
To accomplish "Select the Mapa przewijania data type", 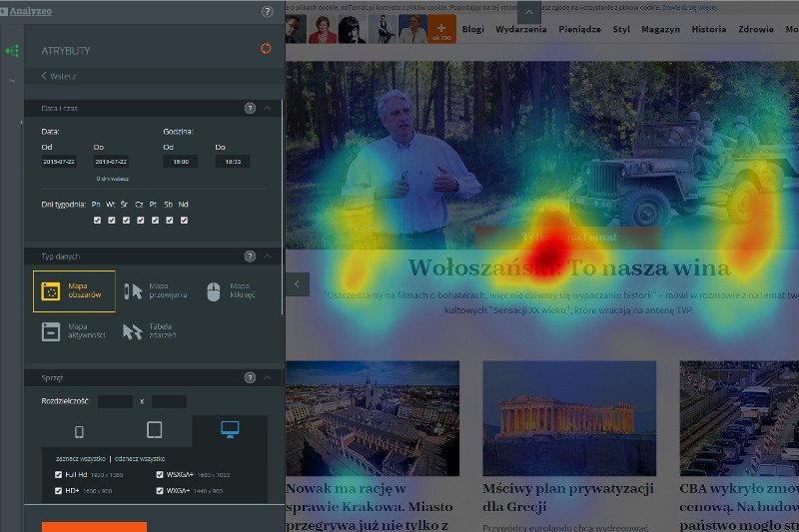I will 156,290.
